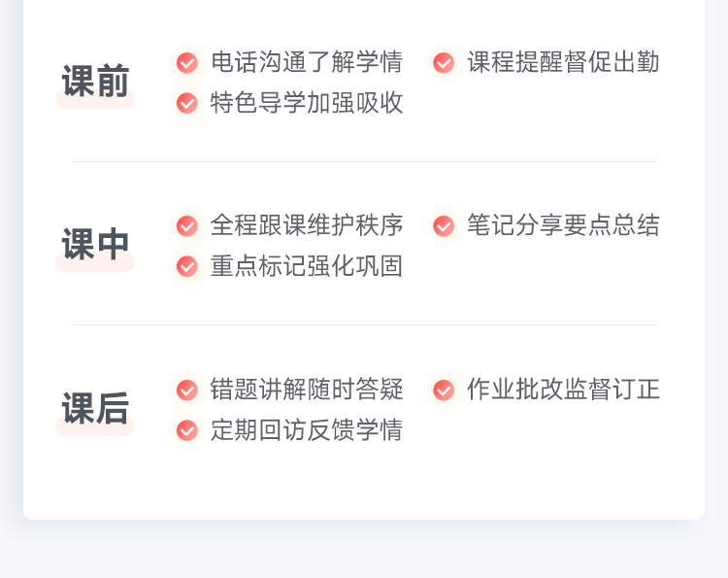
Task: Select the 课前 section heading
Action: pos(95,82)
